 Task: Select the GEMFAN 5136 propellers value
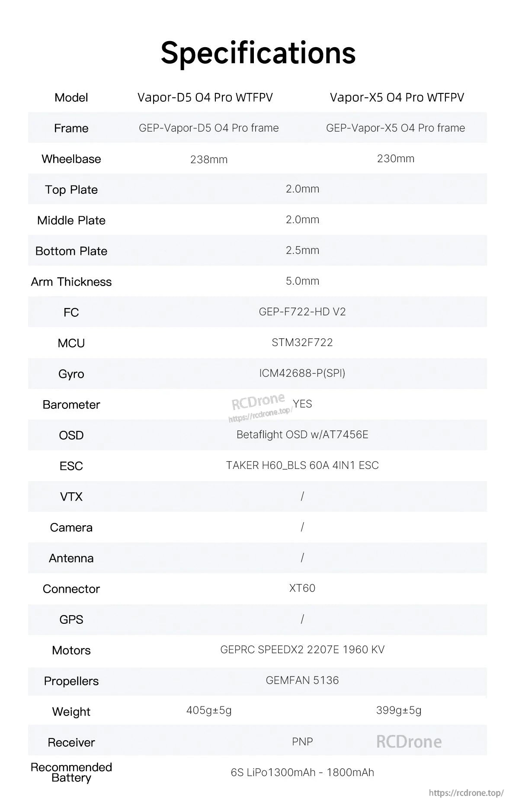302,680
